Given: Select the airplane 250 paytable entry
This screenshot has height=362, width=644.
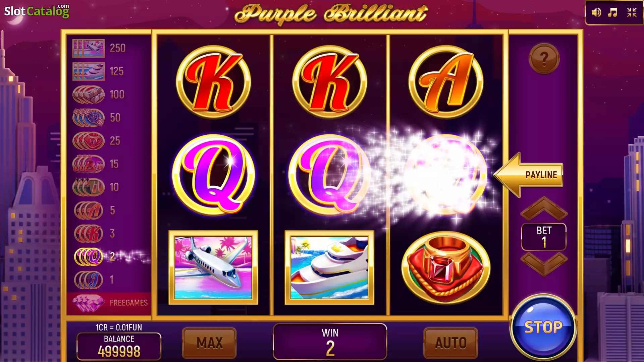Looking at the screenshot, I should pyautogui.click(x=99, y=48).
